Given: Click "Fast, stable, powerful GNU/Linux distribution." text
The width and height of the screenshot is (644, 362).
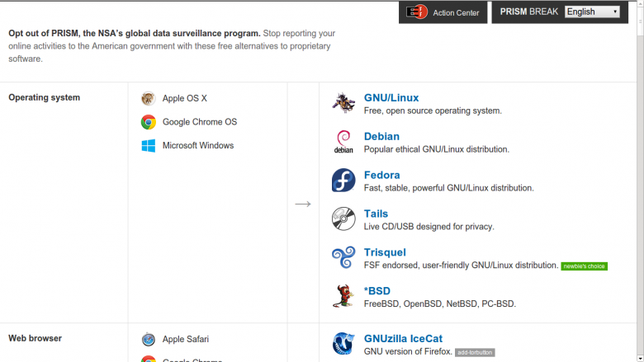Looking at the screenshot, I should [449, 188].
